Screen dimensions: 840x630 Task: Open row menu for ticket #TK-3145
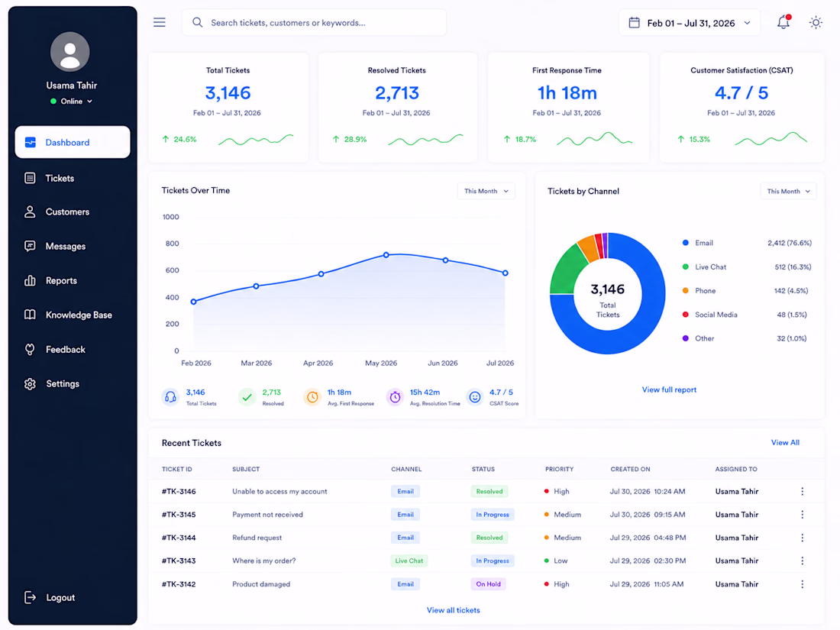[802, 514]
